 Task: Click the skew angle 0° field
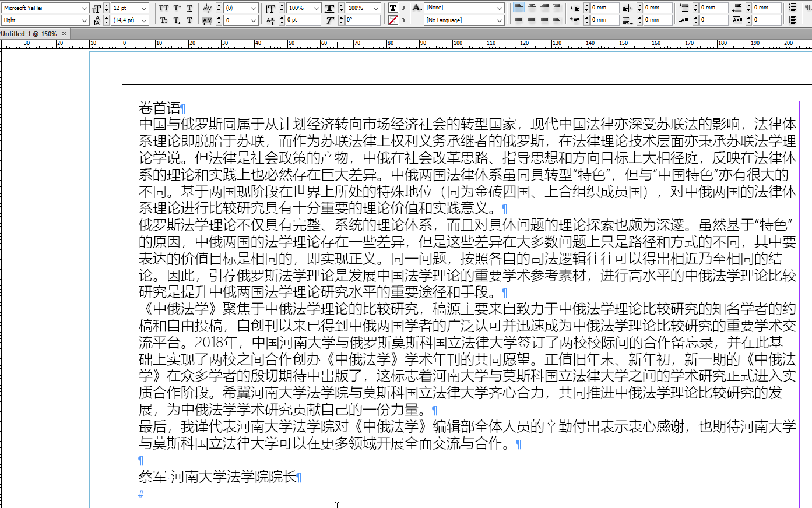click(x=363, y=20)
